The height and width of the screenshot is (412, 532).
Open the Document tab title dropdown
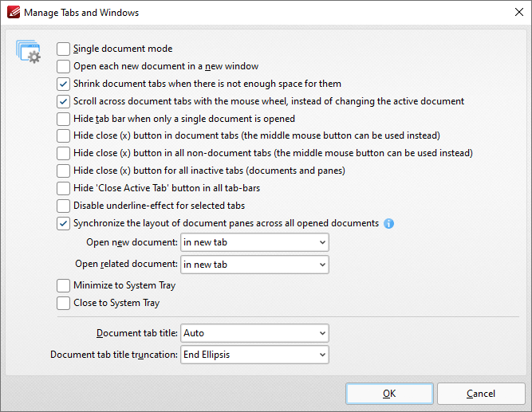pos(254,333)
